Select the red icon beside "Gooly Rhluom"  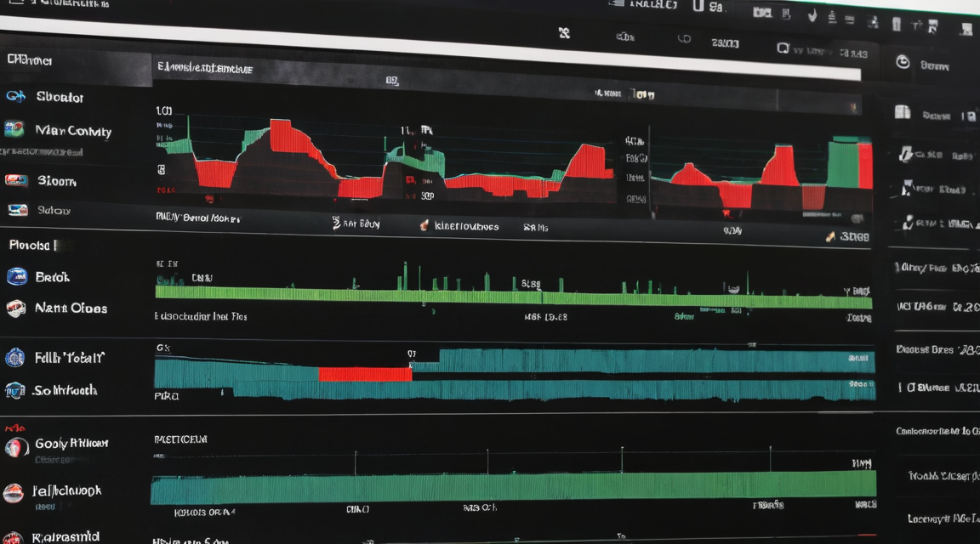[x=16, y=446]
